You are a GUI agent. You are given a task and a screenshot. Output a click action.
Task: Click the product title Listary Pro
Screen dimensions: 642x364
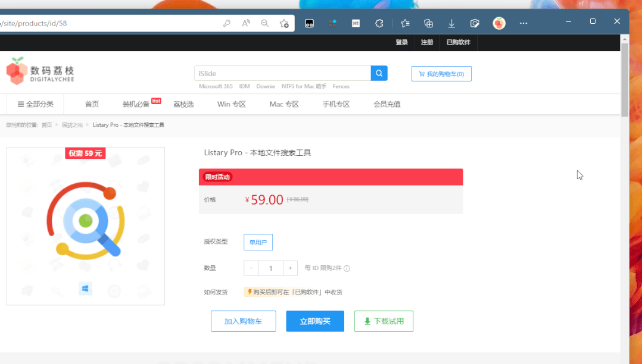click(257, 152)
